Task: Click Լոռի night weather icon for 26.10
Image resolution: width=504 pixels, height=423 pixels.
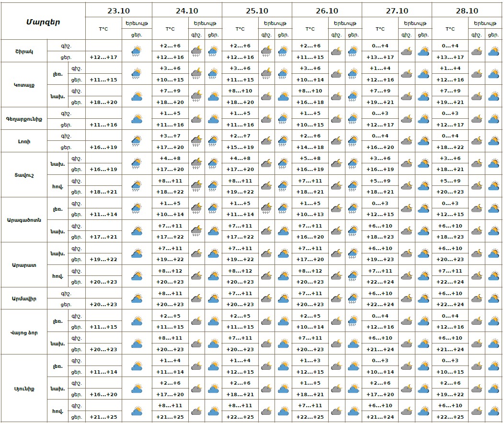Action: tap(336, 141)
